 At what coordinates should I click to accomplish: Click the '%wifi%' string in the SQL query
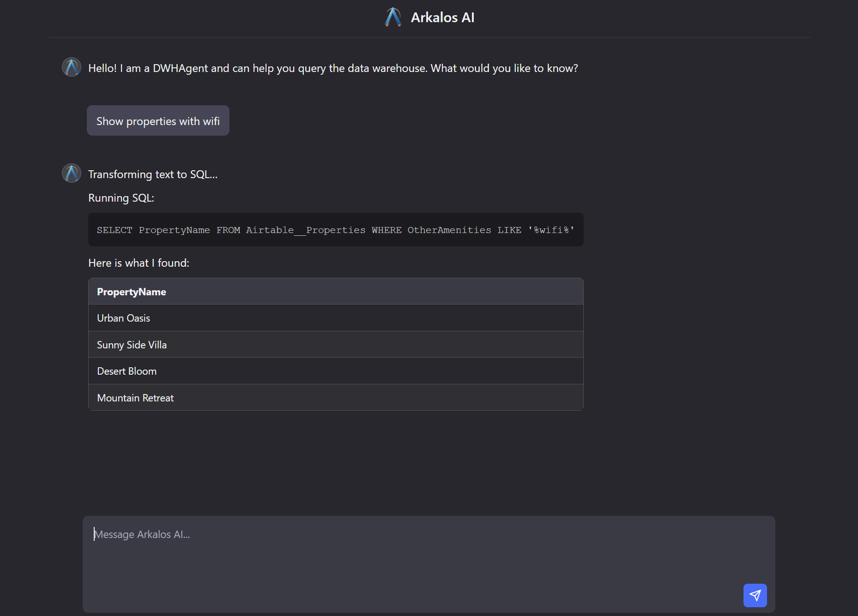click(x=551, y=230)
